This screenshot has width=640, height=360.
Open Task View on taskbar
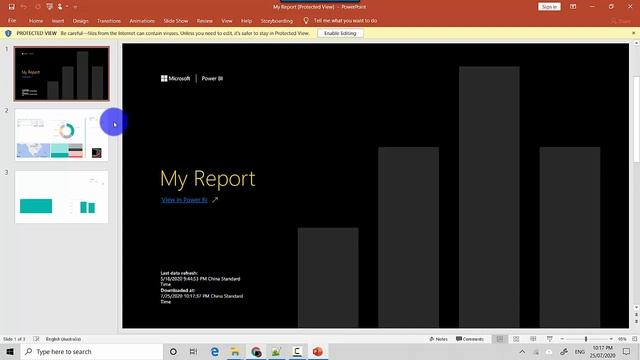point(193,351)
